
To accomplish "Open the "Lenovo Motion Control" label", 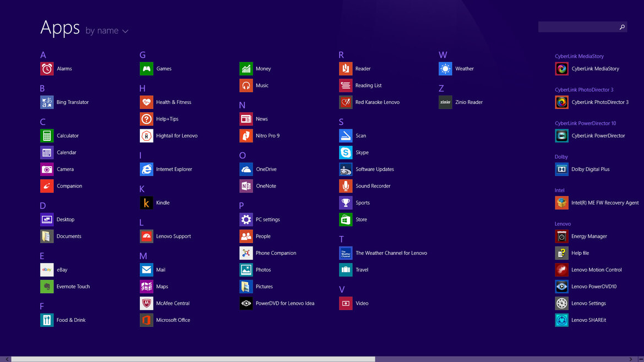I will point(596,270).
